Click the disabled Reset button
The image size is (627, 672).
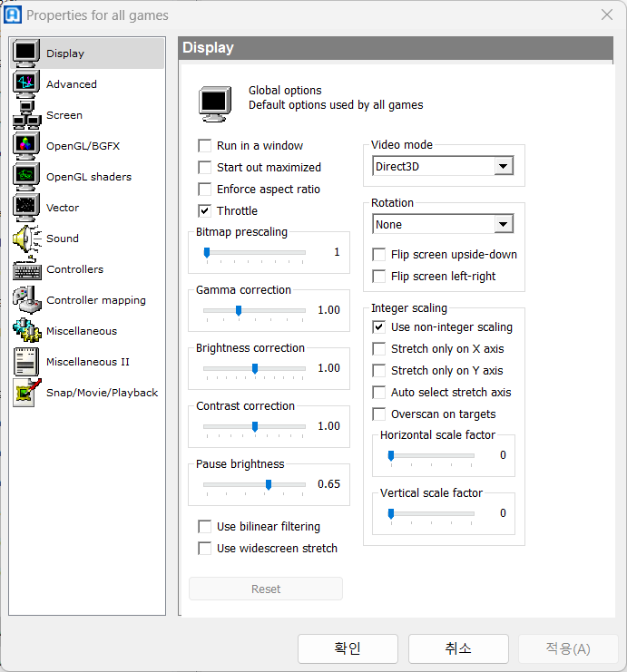266,589
